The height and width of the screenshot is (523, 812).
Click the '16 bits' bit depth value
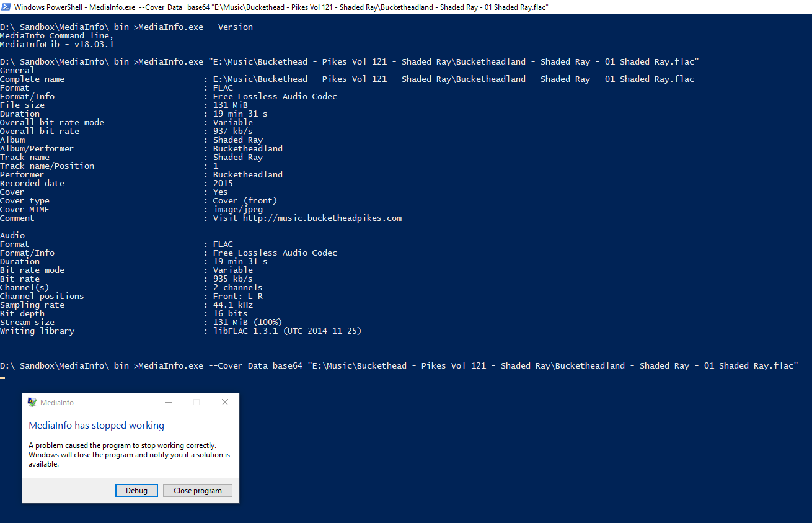click(231, 313)
